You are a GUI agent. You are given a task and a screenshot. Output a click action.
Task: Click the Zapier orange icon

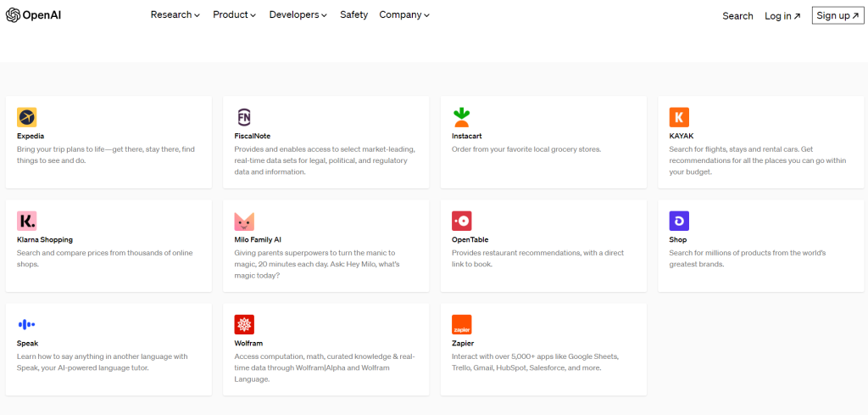[462, 324]
